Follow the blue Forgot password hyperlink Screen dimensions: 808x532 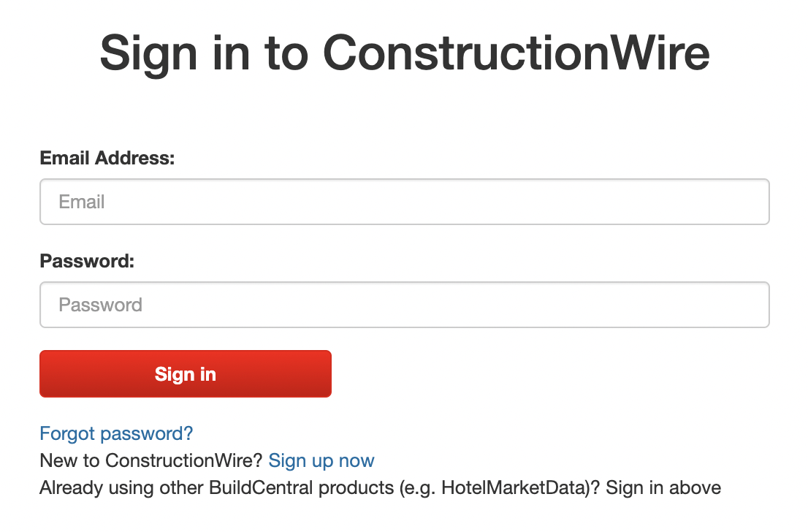[x=116, y=433]
